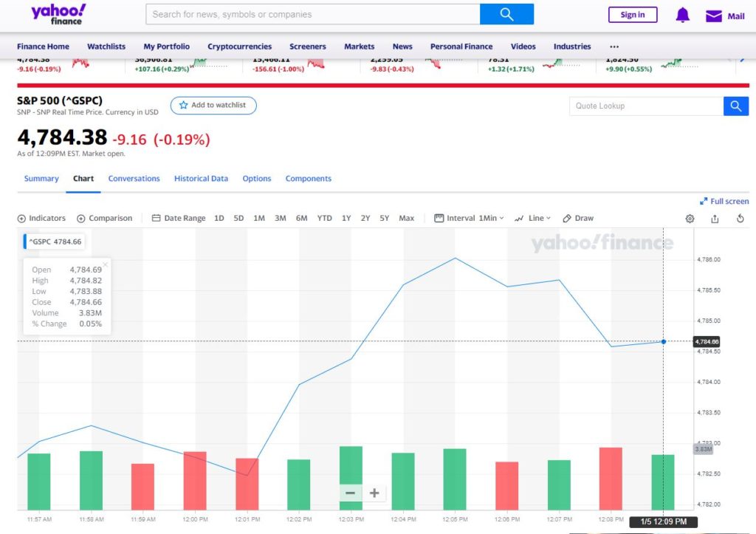Open News menu

tap(402, 47)
